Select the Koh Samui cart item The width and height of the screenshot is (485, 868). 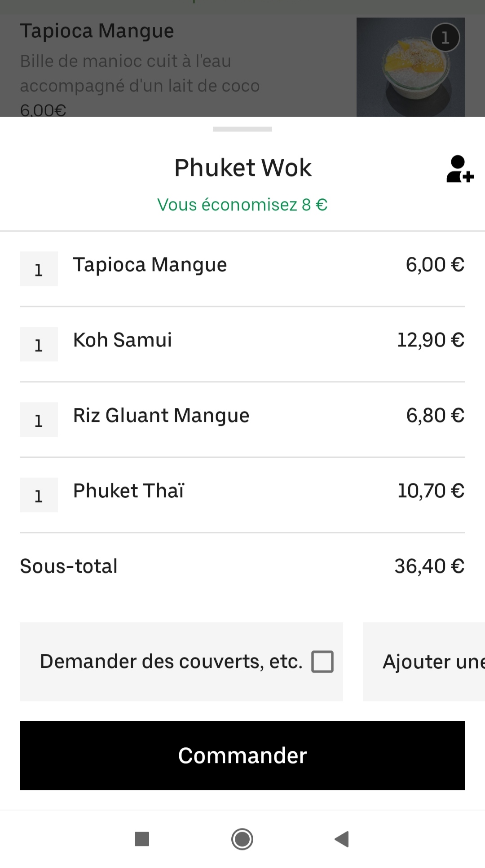(242, 344)
